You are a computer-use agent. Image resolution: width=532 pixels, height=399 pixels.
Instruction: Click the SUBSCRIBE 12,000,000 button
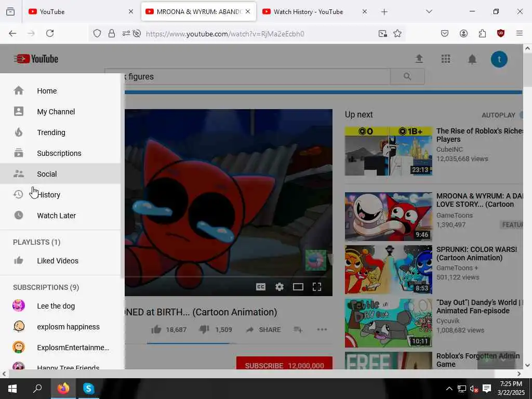pos(284,363)
